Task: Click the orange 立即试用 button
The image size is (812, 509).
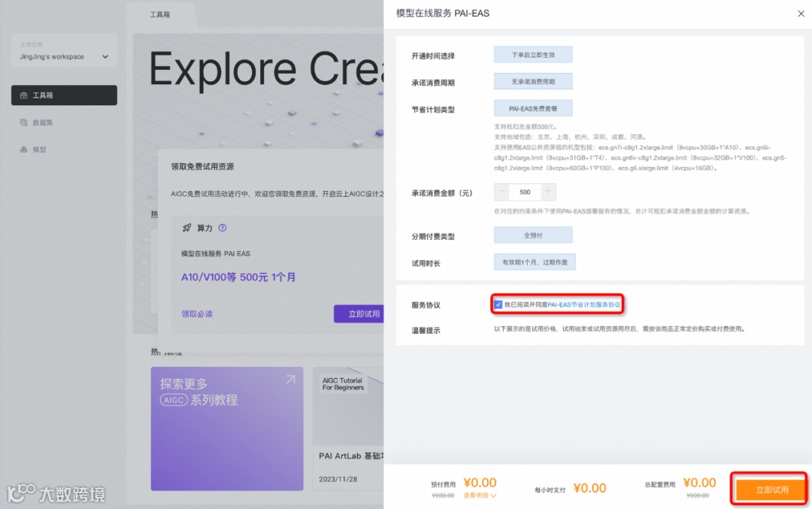Action: [771, 489]
